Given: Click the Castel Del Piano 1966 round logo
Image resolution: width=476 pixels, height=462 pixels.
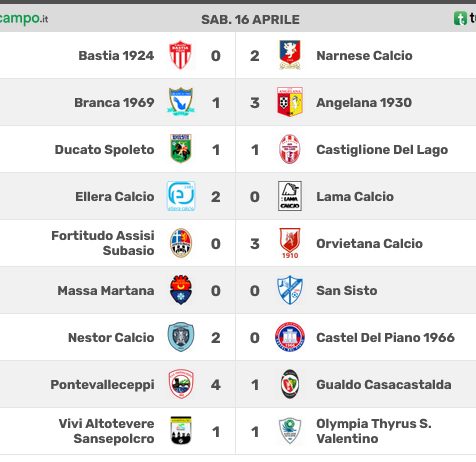Looking at the screenshot, I should point(290,337).
